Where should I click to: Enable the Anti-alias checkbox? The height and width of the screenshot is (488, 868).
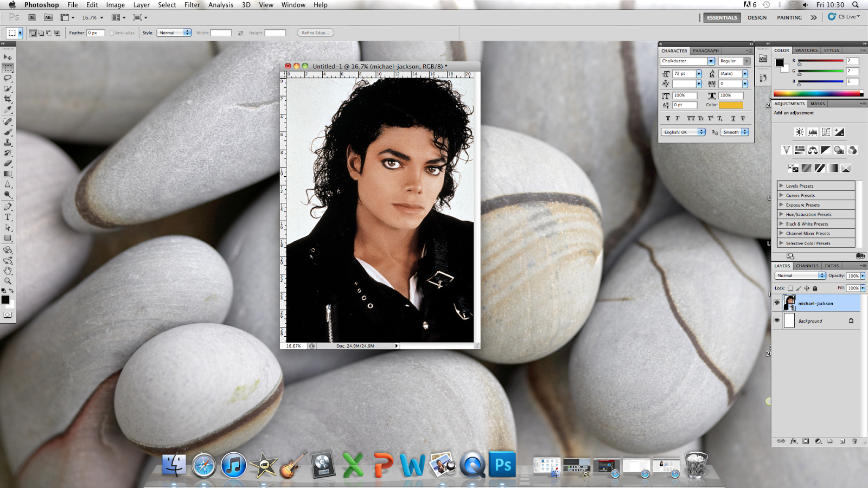click(x=112, y=33)
